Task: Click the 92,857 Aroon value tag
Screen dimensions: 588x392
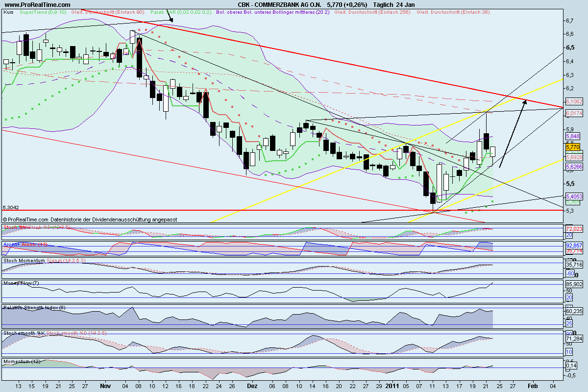Action: pos(573,245)
